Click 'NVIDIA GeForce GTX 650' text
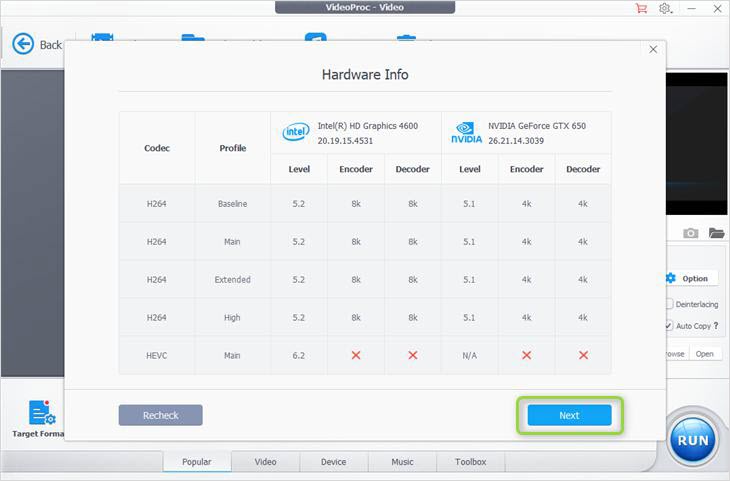 [537, 126]
